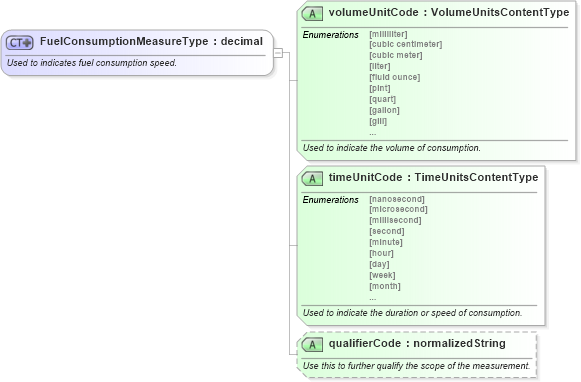Select the [microsecond] enumeration value

click(x=398, y=209)
